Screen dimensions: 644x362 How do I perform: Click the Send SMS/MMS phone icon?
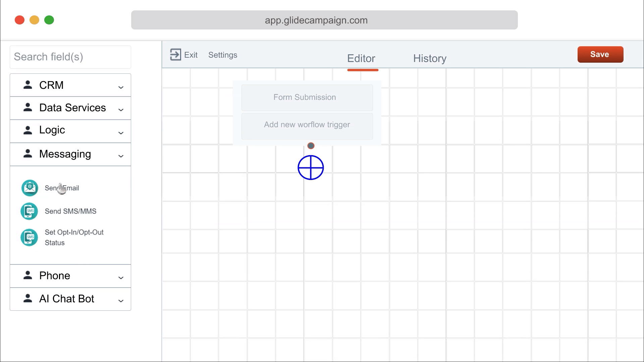29,211
